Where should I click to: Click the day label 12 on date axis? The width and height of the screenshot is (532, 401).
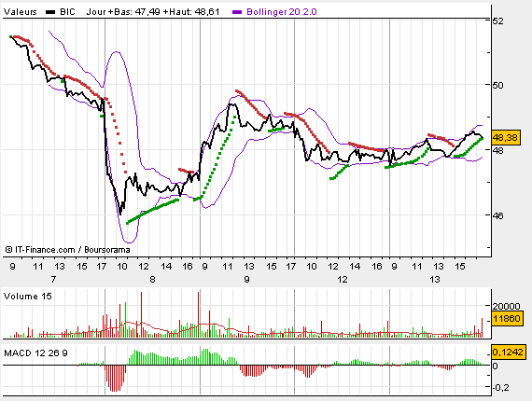pos(343,280)
